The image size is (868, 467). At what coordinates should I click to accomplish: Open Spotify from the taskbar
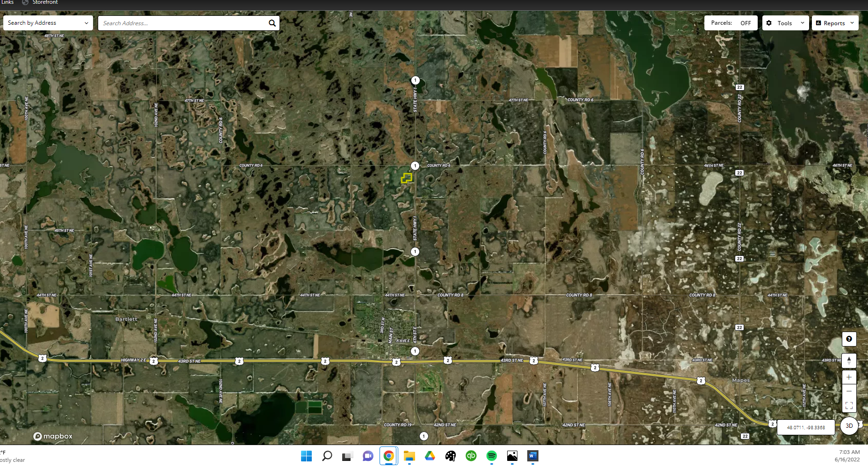[x=491, y=456]
